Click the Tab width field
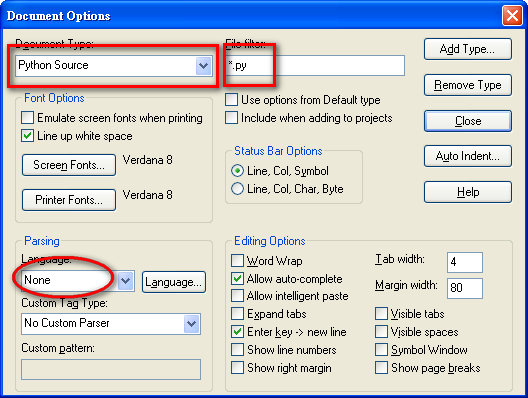Viewport: 528px width, 398px height. point(465,262)
